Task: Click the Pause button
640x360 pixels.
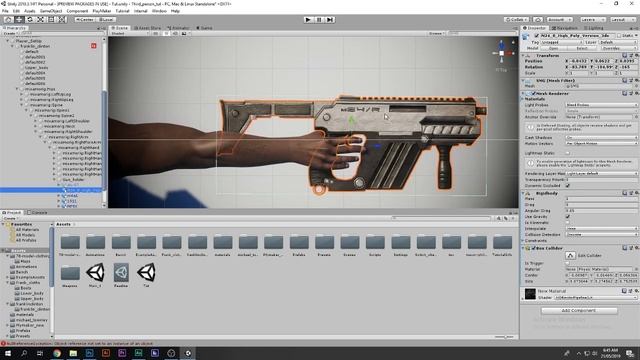Action: click(319, 19)
